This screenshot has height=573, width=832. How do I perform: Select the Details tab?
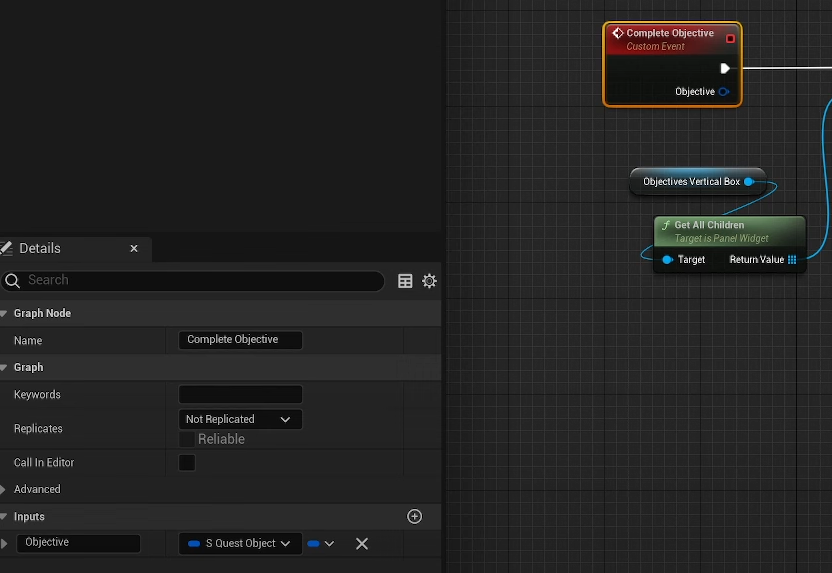[40, 248]
